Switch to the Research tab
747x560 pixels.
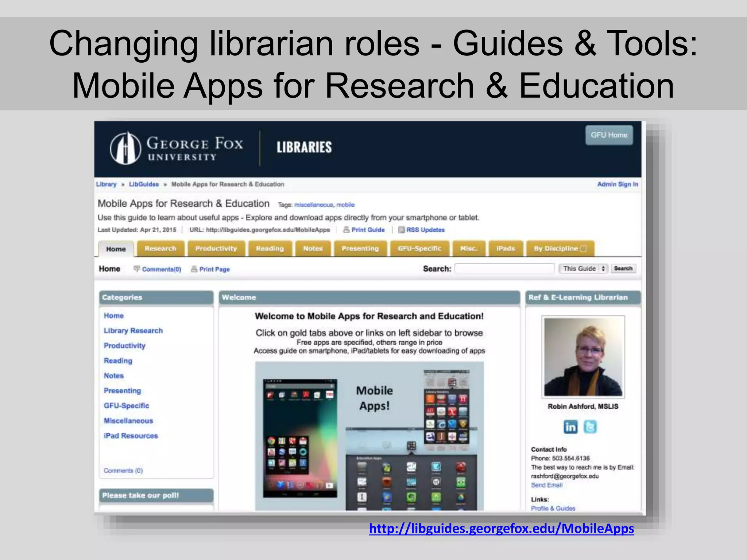coord(160,249)
